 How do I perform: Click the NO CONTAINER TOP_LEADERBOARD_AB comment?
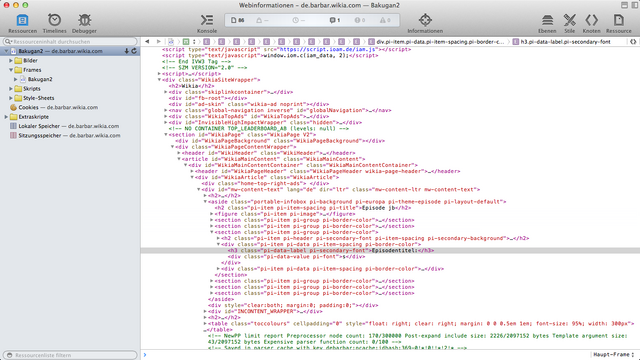point(259,129)
